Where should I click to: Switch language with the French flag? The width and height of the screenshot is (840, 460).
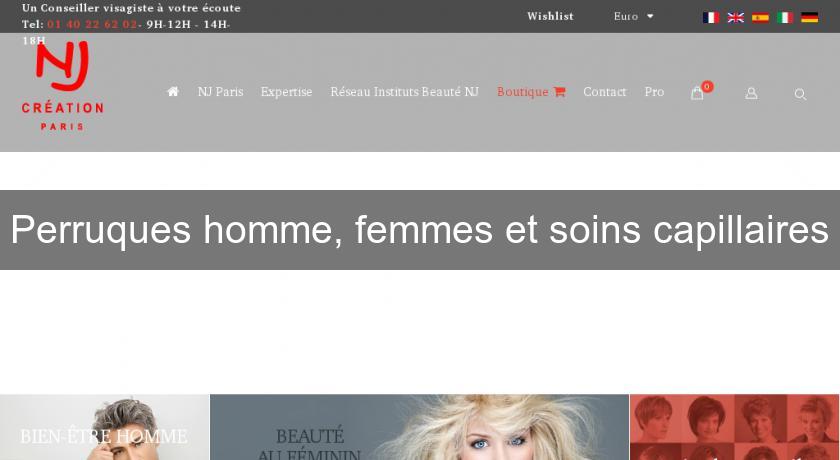point(710,17)
